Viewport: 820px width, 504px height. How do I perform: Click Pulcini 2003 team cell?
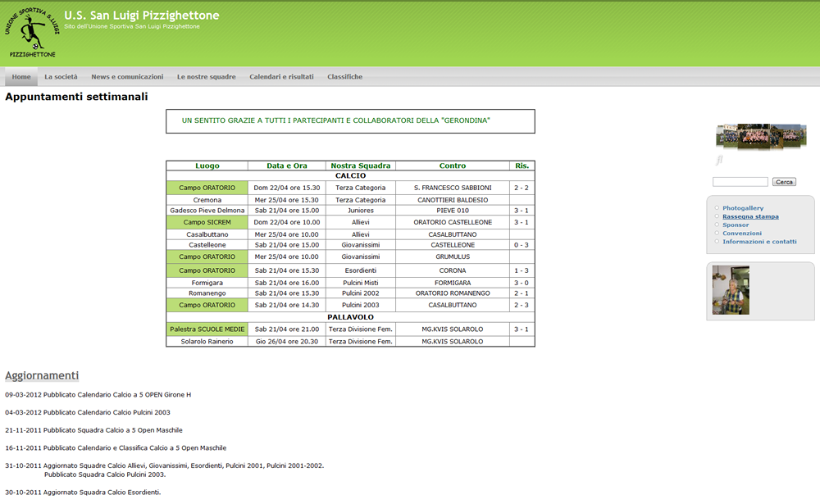pyautogui.click(x=360, y=305)
